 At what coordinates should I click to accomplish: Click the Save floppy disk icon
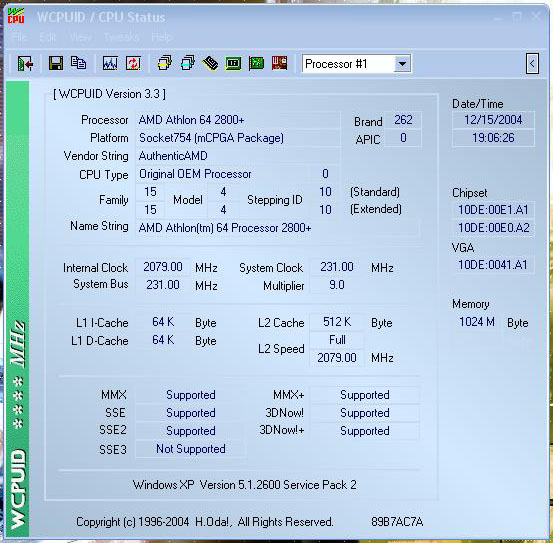coord(56,63)
